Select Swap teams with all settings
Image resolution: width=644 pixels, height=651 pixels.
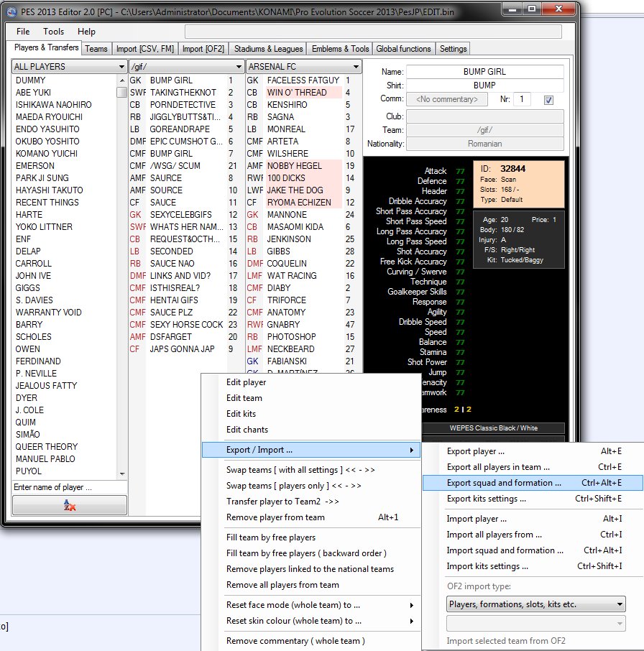(x=311, y=469)
